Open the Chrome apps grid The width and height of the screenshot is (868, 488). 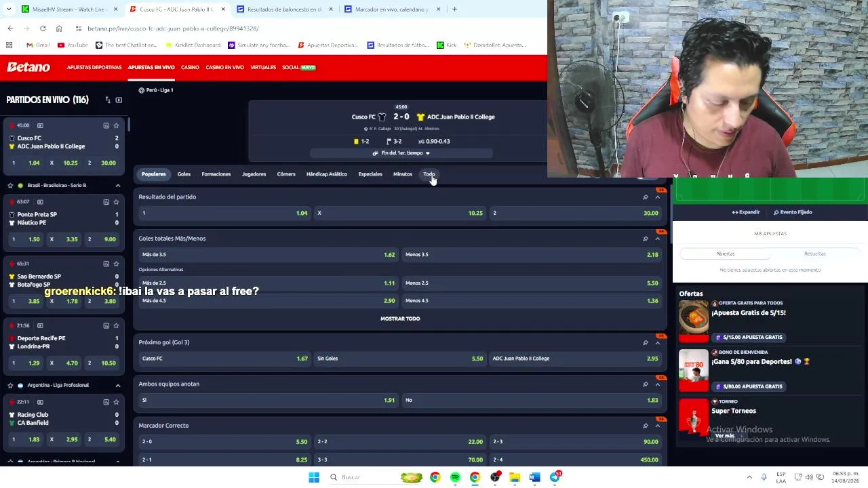(9, 45)
